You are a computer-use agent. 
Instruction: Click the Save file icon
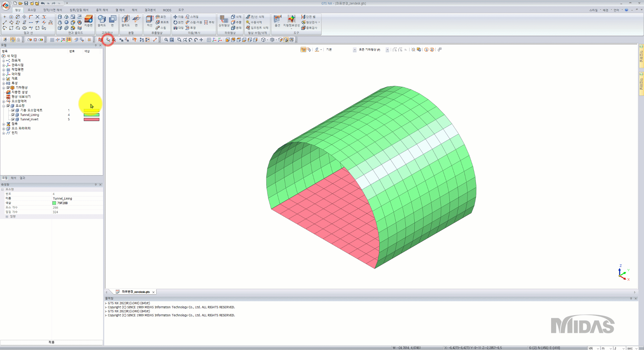[x=26, y=3]
